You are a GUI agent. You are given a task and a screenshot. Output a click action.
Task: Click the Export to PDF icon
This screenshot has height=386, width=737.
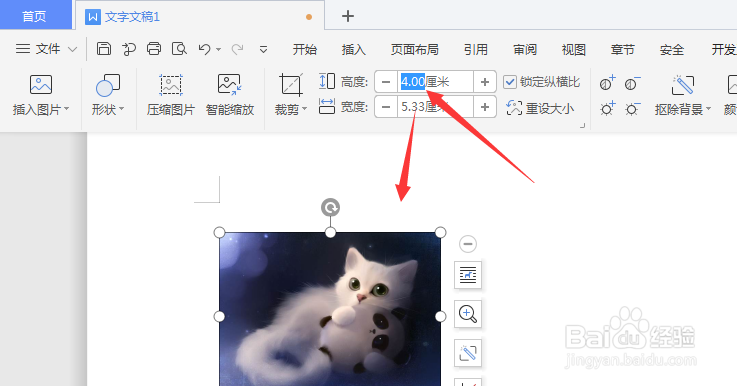tap(128, 48)
